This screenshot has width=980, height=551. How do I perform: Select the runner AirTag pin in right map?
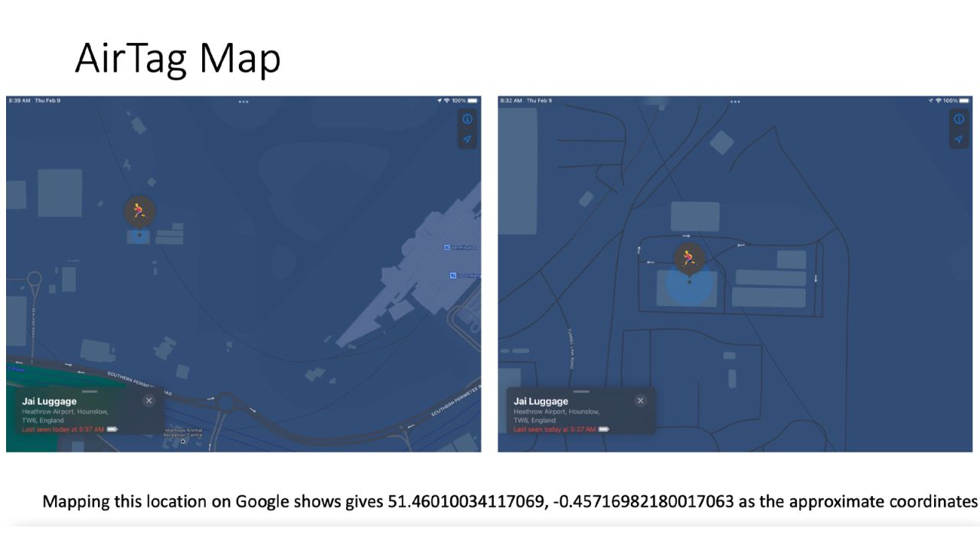pyautogui.click(x=689, y=259)
